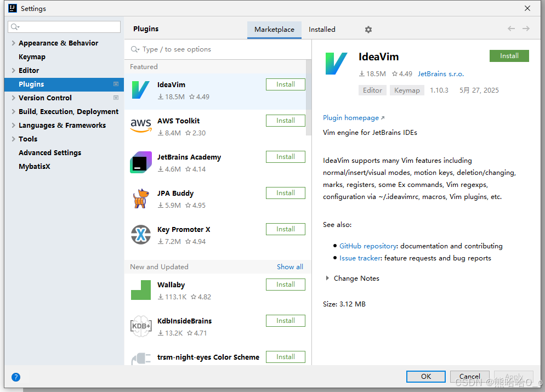Open MybatisX settings page
This screenshot has height=392, width=545.
(35, 167)
